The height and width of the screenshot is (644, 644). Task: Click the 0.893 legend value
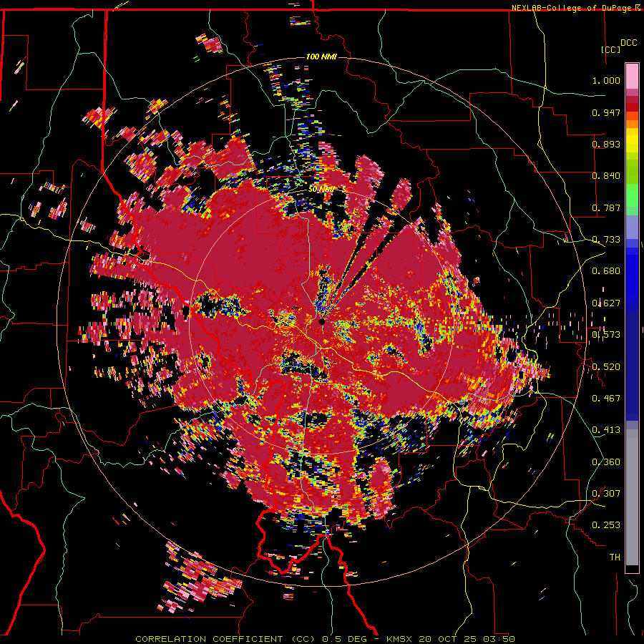[x=606, y=144]
